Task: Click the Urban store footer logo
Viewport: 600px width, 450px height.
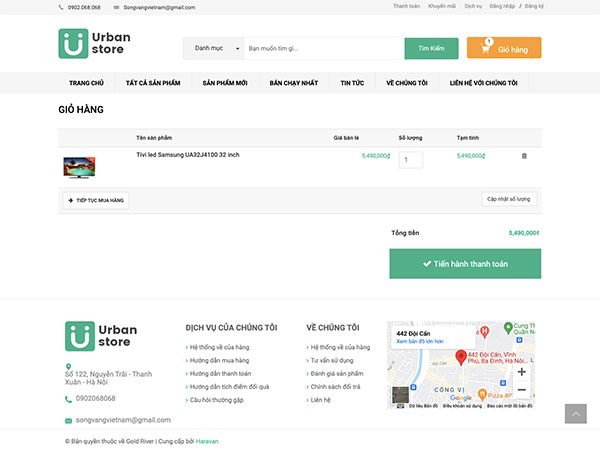Action: [101, 336]
